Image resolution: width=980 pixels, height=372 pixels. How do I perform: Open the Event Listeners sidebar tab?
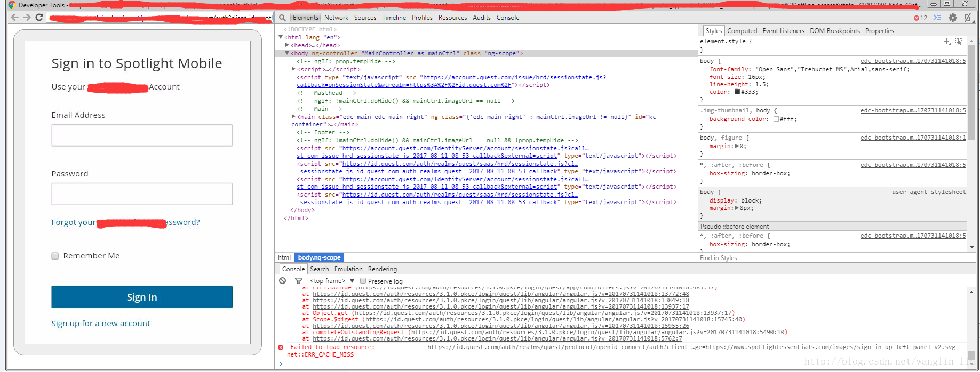click(783, 31)
